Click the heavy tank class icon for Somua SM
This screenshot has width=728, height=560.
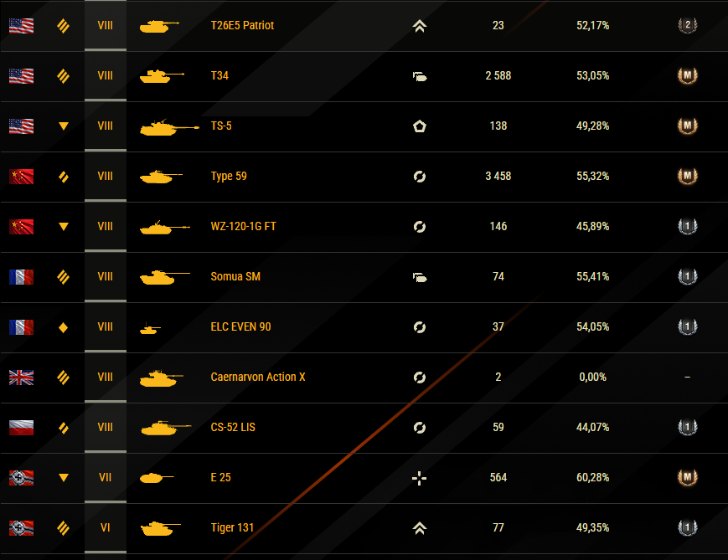click(63, 277)
